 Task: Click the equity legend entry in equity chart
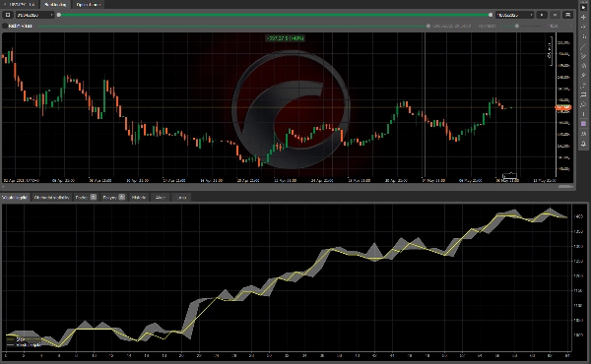coord(24,344)
